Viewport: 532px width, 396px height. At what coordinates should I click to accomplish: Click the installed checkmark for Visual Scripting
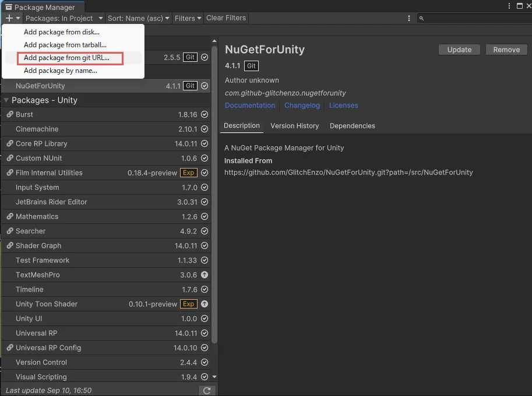[x=205, y=377]
